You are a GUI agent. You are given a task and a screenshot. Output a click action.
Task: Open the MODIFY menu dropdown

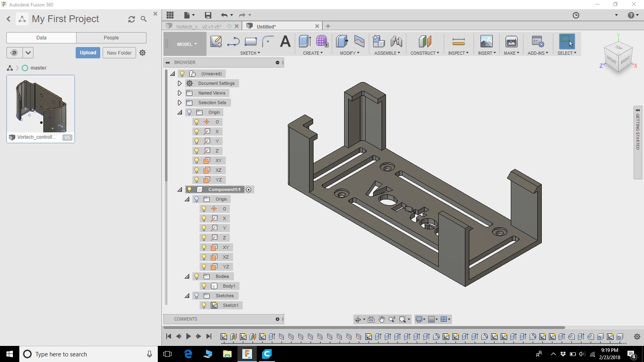[x=349, y=53]
